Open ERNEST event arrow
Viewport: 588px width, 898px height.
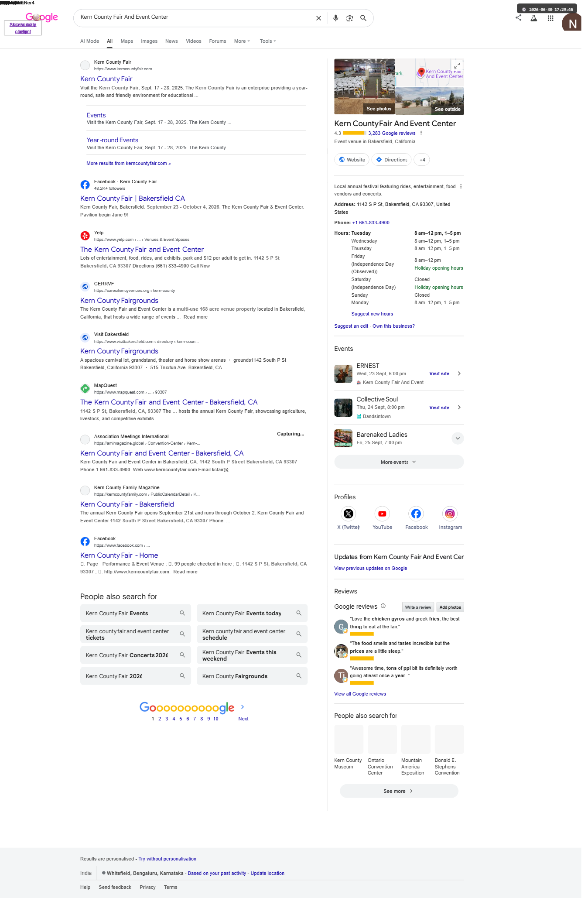click(x=459, y=374)
